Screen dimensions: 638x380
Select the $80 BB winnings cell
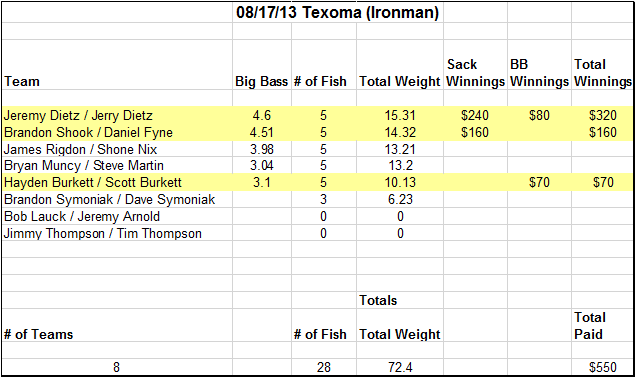tap(539, 116)
